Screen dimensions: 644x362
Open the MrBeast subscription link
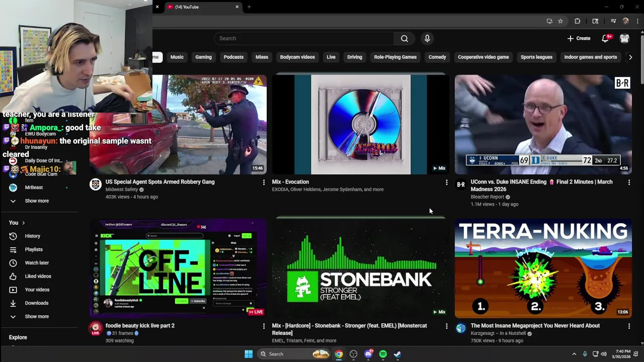[34, 188]
